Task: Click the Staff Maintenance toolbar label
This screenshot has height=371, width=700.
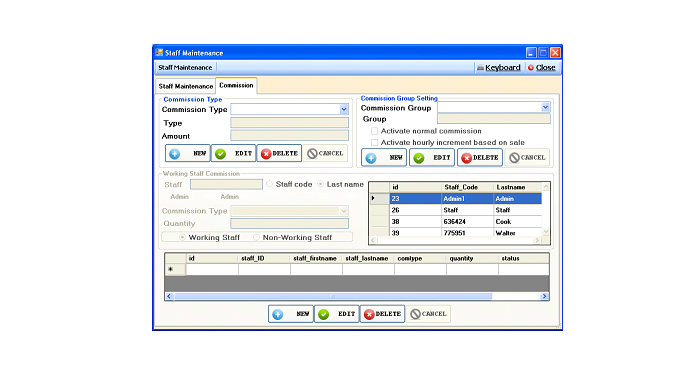Action: (x=185, y=67)
